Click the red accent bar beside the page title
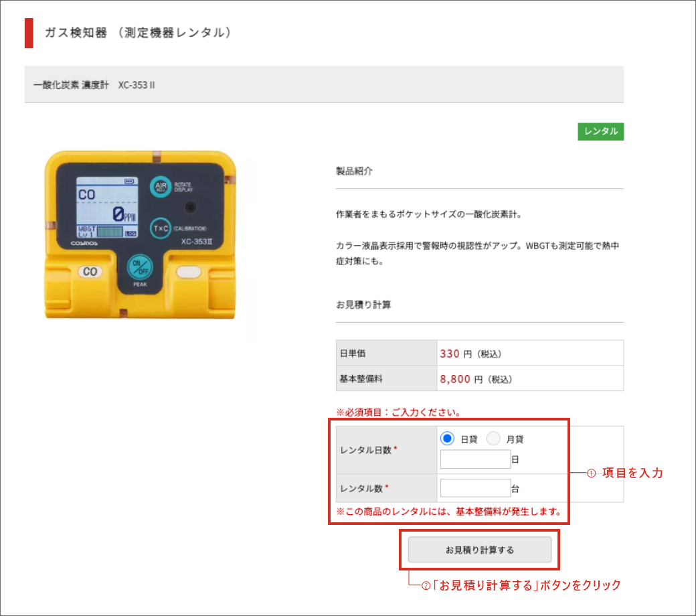Viewport: 696px width, 616px height. tap(29, 33)
